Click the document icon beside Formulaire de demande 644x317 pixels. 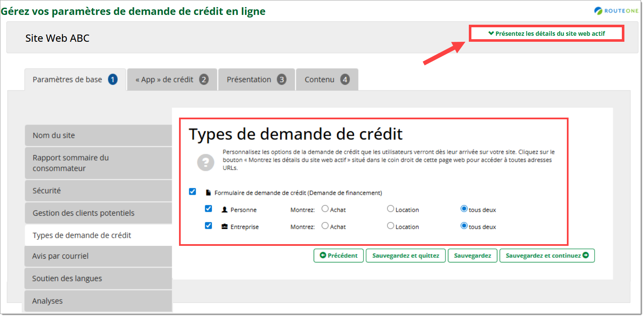[x=208, y=193]
